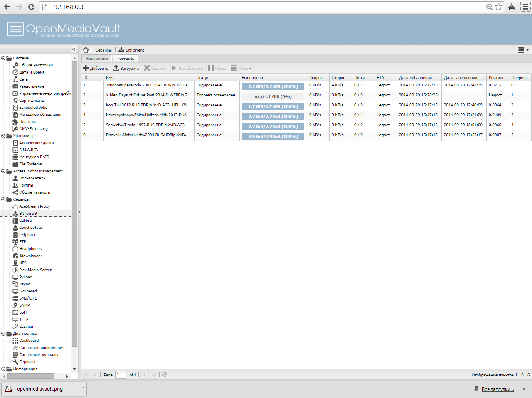The image size is (532, 398).
Task: Collapse the Сервисы tree node
Action: 3,199
